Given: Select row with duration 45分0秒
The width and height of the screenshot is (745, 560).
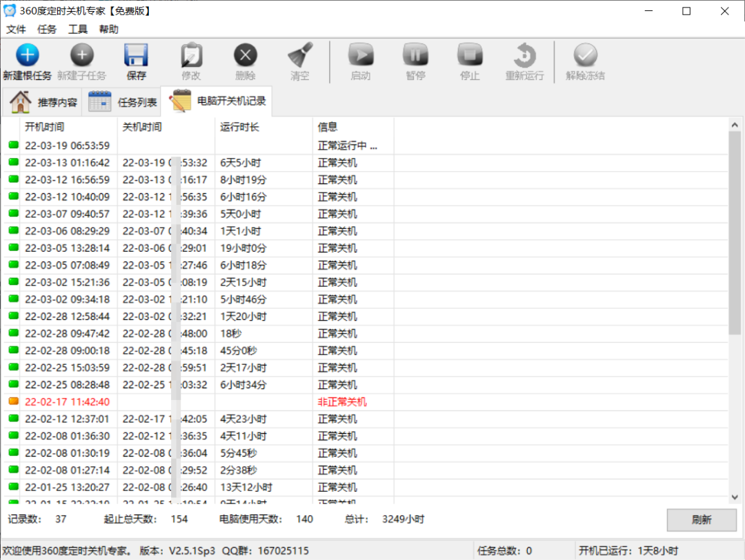Looking at the screenshot, I should point(239,350).
